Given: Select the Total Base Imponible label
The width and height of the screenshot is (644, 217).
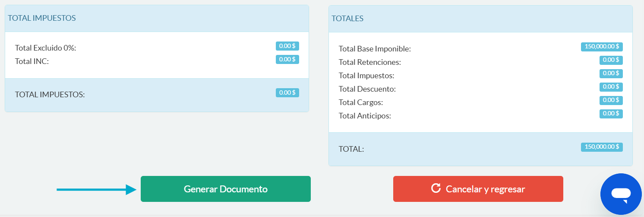Looking at the screenshot, I should (x=375, y=49).
